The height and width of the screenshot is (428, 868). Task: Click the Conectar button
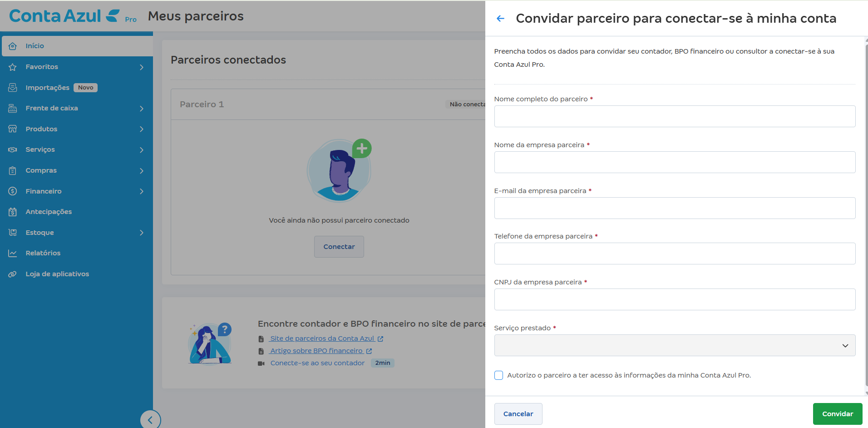pyautogui.click(x=339, y=247)
